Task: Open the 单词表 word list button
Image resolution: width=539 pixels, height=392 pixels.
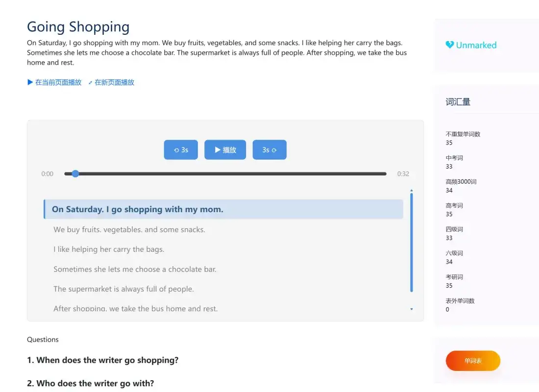Action: coord(473,361)
